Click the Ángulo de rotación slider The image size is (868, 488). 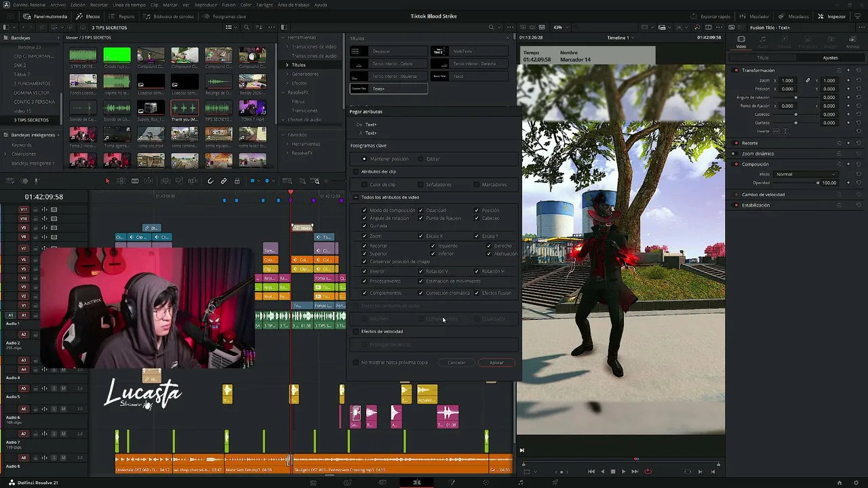pyautogui.click(x=796, y=98)
